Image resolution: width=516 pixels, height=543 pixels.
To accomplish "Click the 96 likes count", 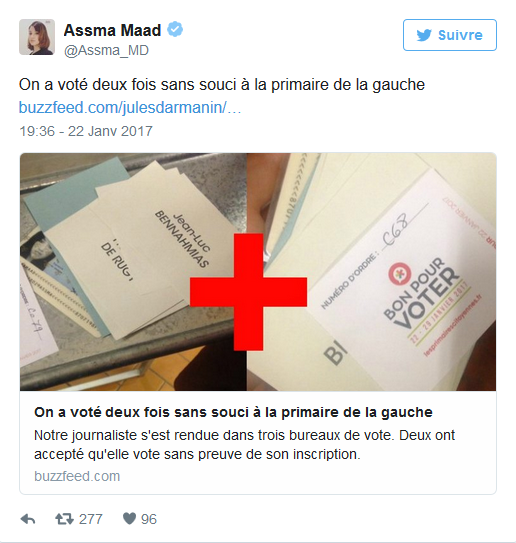I will tap(149, 519).
